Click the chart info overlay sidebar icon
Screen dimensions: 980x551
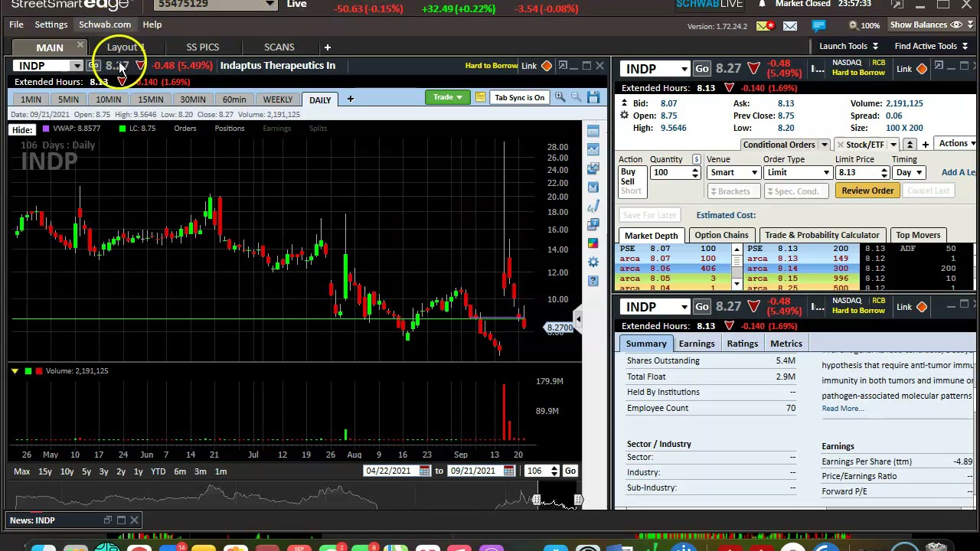tap(593, 224)
